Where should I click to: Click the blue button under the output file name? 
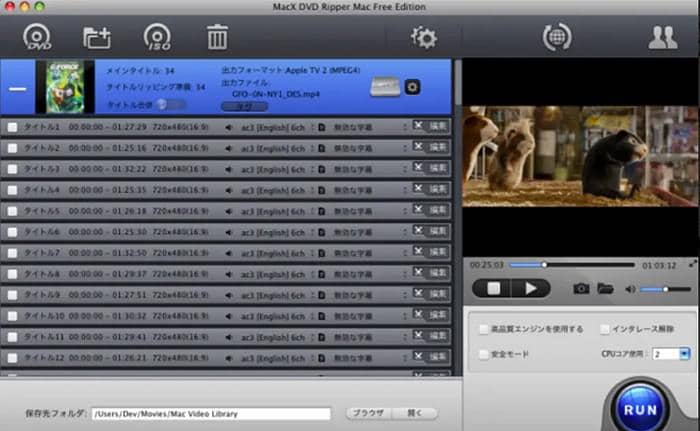click(x=244, y=107)
